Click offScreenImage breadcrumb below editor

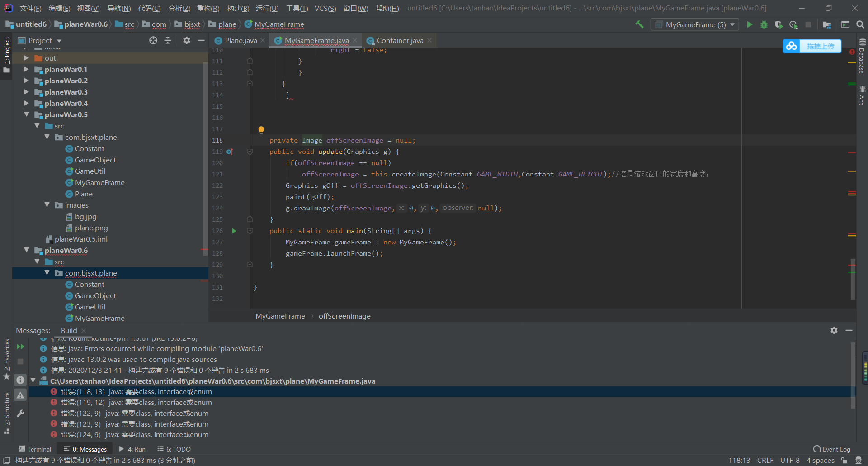click(344, 316)
